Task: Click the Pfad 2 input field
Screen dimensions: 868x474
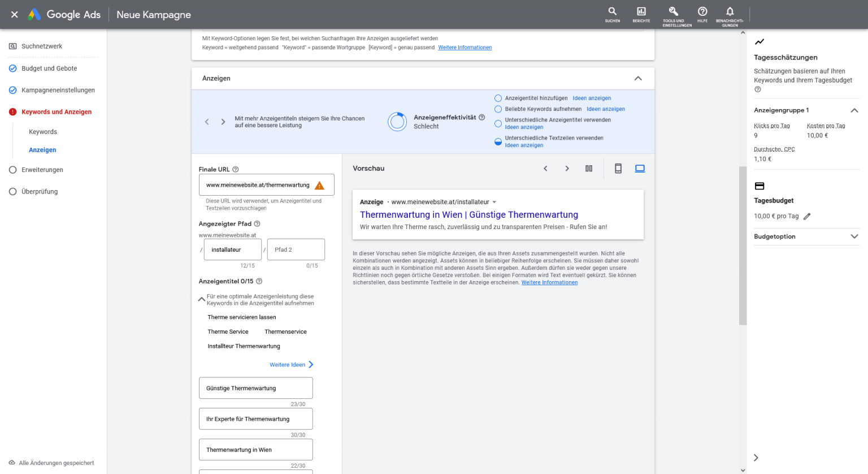Action: (296, 249)
